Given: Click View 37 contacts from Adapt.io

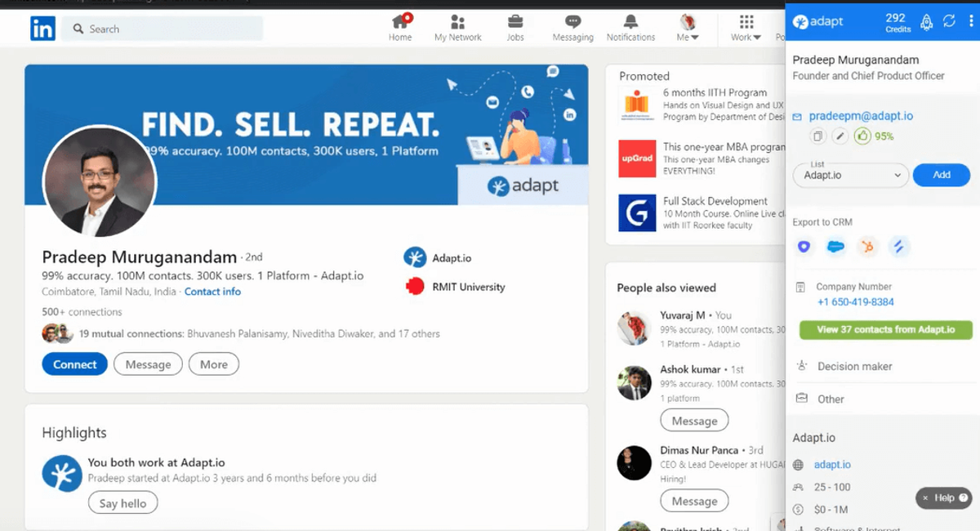Looking at the screenshot, I should pyautogui.click(x=886, y=330).
